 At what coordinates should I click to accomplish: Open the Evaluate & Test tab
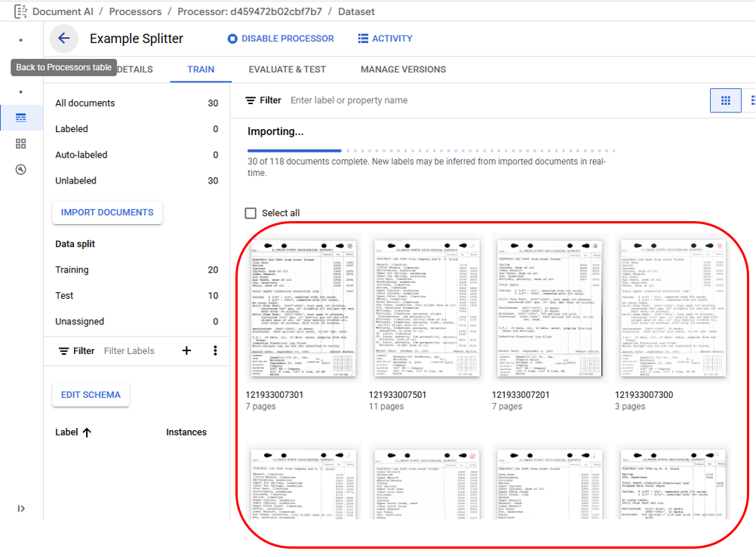click(x=287, y=69)
